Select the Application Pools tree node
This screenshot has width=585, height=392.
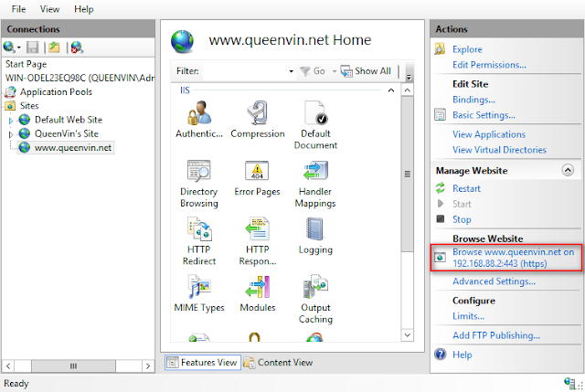coord(48,91)
